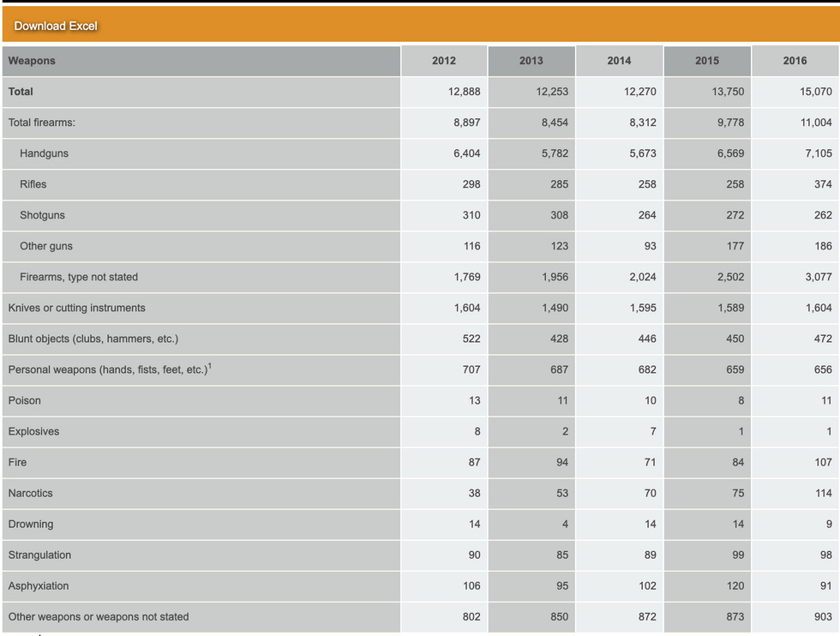840x636 pixels.
Task: Click the Download Excel link
Action: pyautogui.click(x=56, y=26)
